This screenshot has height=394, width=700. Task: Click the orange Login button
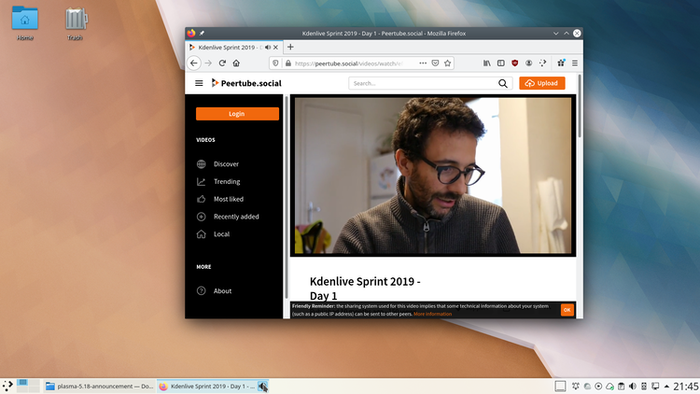[x=237, y=114]
